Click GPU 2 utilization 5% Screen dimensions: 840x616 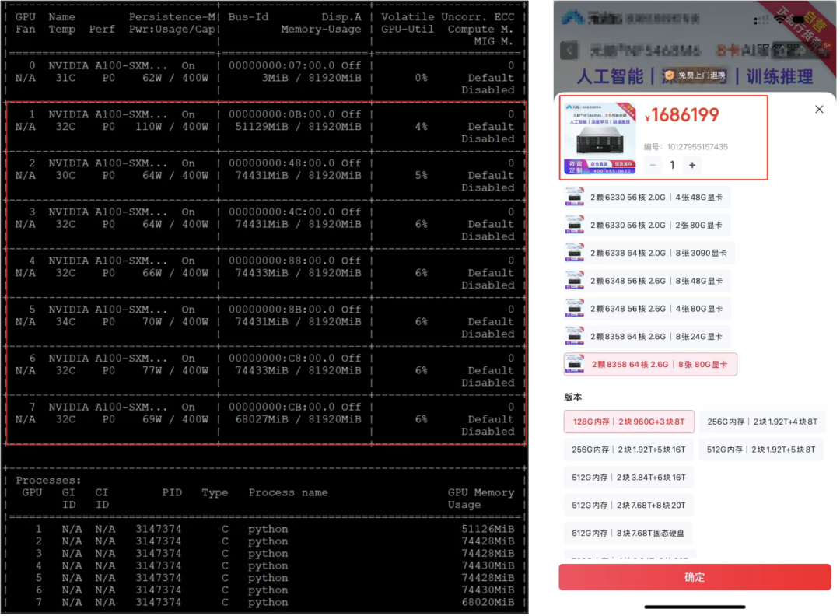421,176
